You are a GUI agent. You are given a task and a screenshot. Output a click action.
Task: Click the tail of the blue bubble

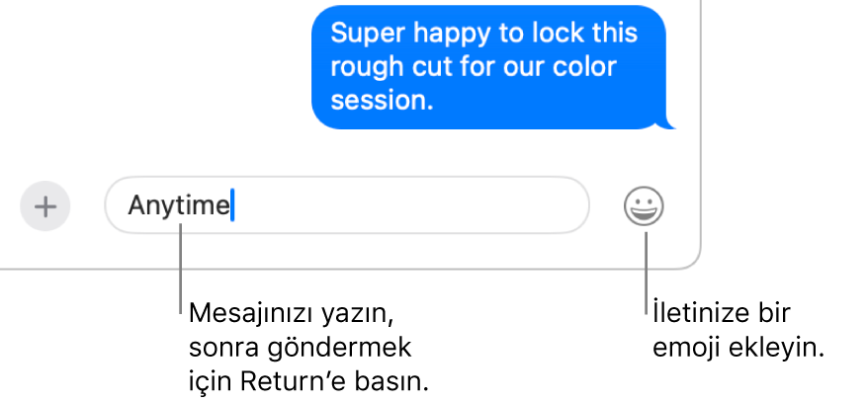tap(668, 122)
